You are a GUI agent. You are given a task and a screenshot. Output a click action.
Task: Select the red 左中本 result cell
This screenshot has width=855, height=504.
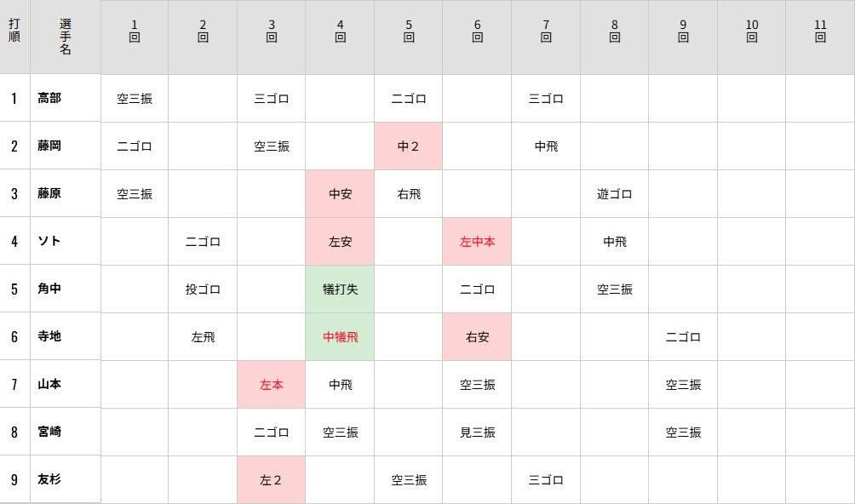[477, 241]
